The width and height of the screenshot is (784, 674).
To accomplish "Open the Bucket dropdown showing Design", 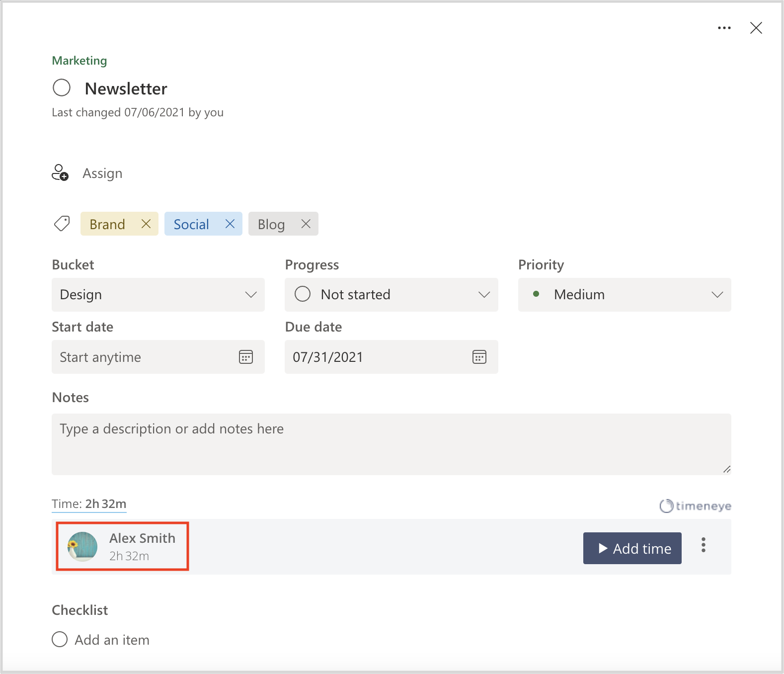I will coord(158,295).
